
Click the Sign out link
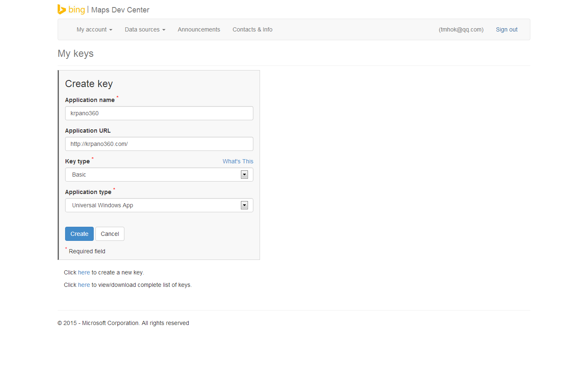506,29
